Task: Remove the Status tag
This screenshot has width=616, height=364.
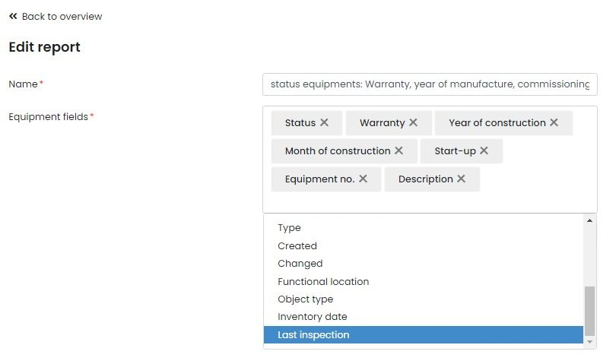Action: coord(324,122)
